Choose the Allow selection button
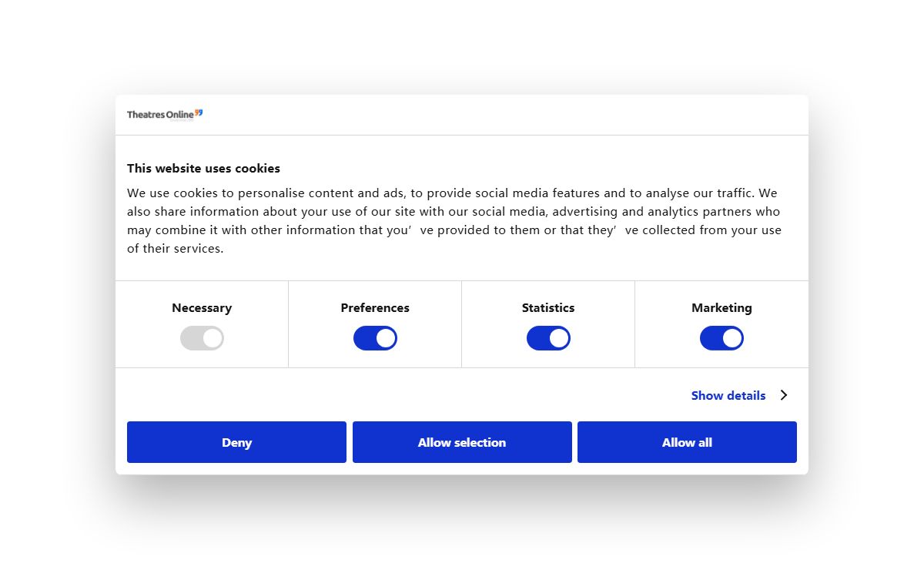Viewport: 924px width, 570px height. (462, 442)
